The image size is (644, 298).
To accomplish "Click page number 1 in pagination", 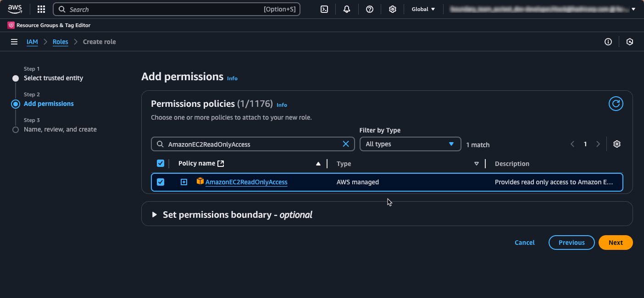I will 585,144.
